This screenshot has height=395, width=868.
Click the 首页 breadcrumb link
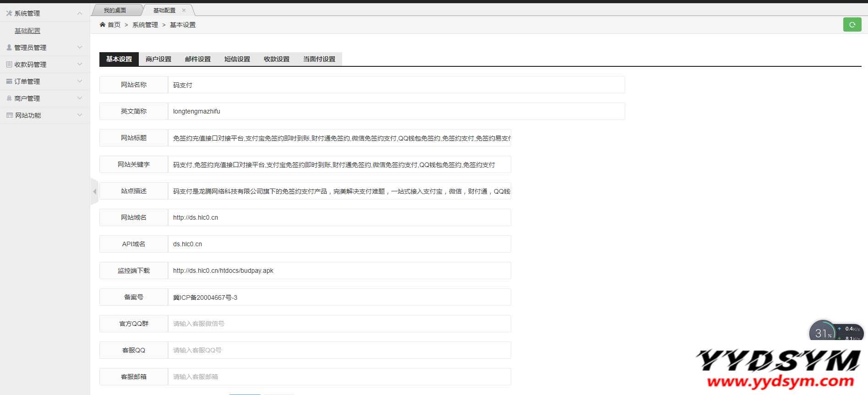[114, 25]
